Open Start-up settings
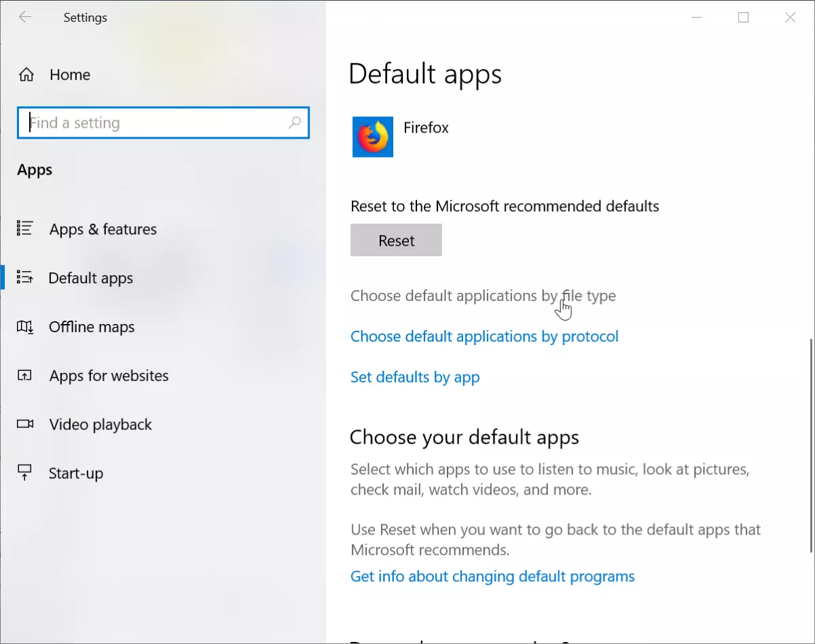The image size is (815, 644). click(76, 473)
